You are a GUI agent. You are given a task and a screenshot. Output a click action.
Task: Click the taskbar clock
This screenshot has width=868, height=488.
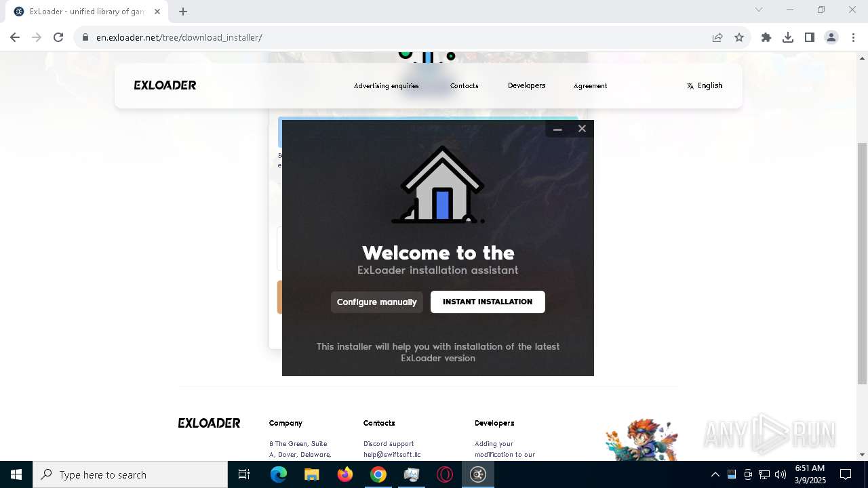810,474
